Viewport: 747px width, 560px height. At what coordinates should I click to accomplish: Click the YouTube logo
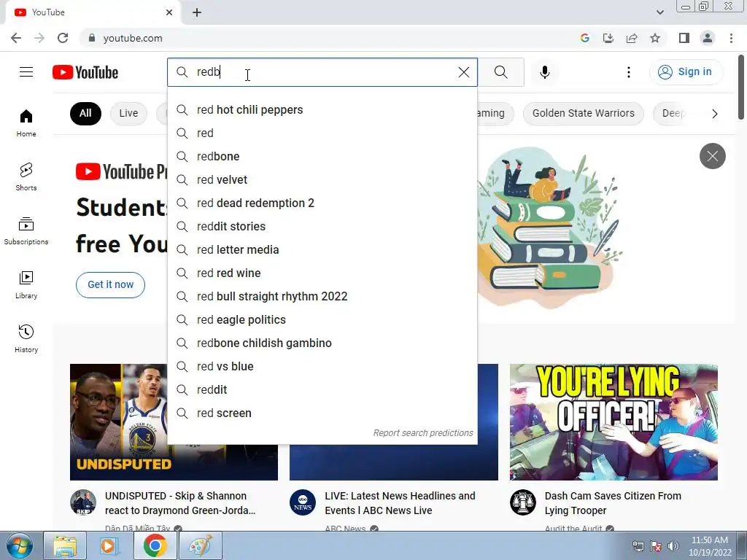85,72
